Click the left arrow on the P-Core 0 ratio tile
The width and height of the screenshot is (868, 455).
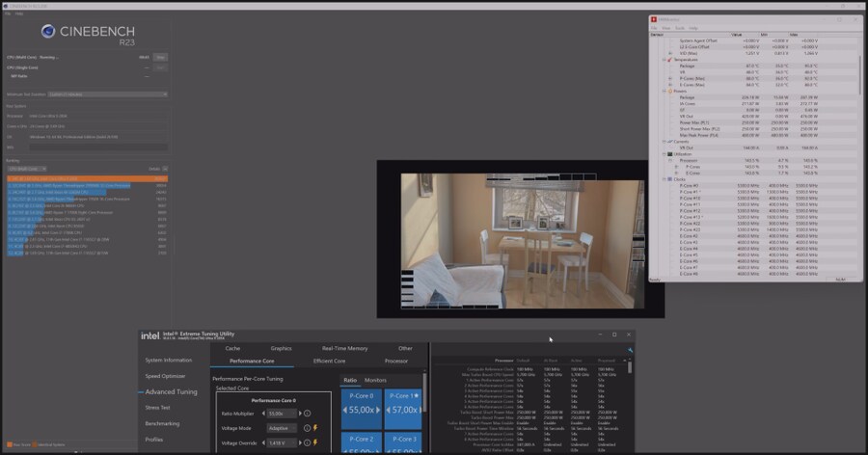click(346, 410)
